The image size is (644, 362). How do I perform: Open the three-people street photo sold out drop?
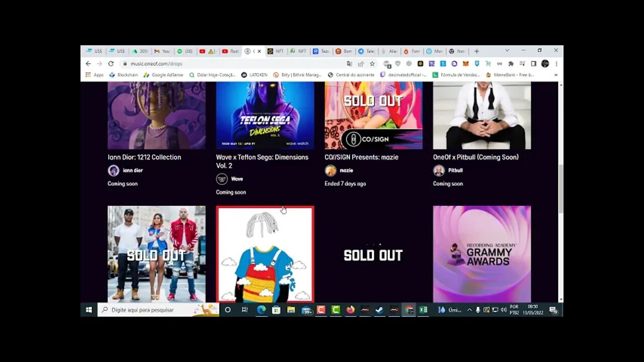click(x=156, y=254)
